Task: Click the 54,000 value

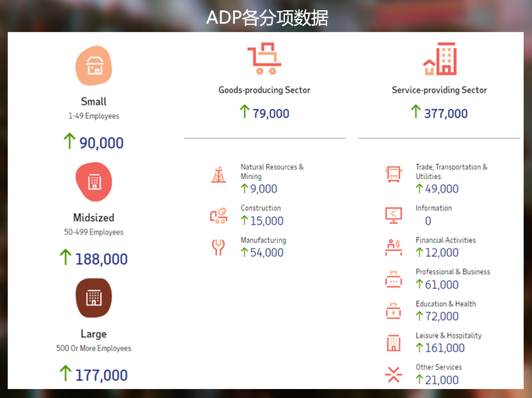Action: 267,253
